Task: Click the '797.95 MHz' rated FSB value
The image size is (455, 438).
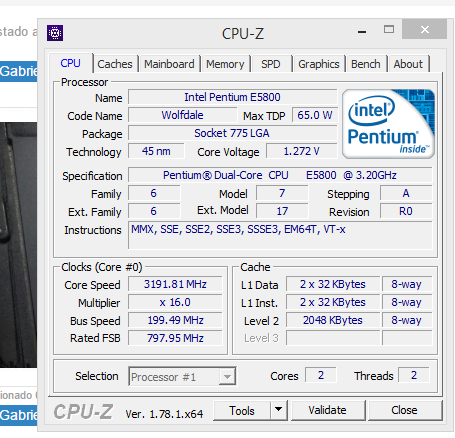Action: 175,338
